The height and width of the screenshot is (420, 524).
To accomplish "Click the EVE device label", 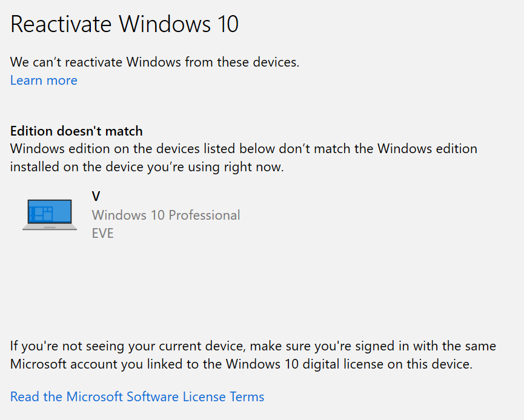I will tap(102, 233).
